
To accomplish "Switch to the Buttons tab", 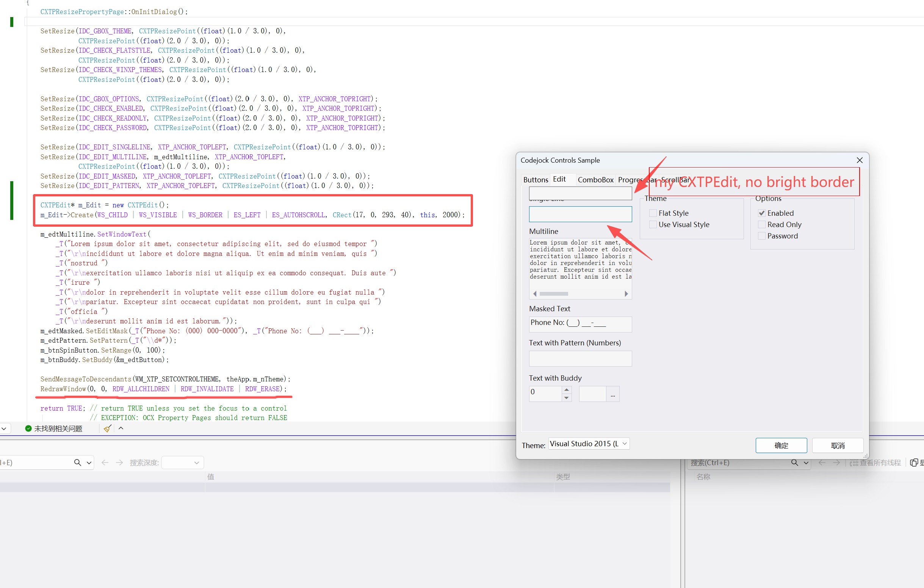I will 536,180.
